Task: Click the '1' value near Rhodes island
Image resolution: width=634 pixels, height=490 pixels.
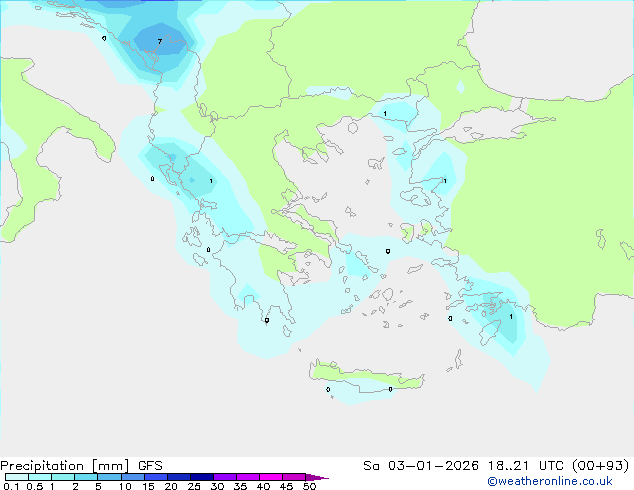Action: pyautogui.click(x=511, y=317)
